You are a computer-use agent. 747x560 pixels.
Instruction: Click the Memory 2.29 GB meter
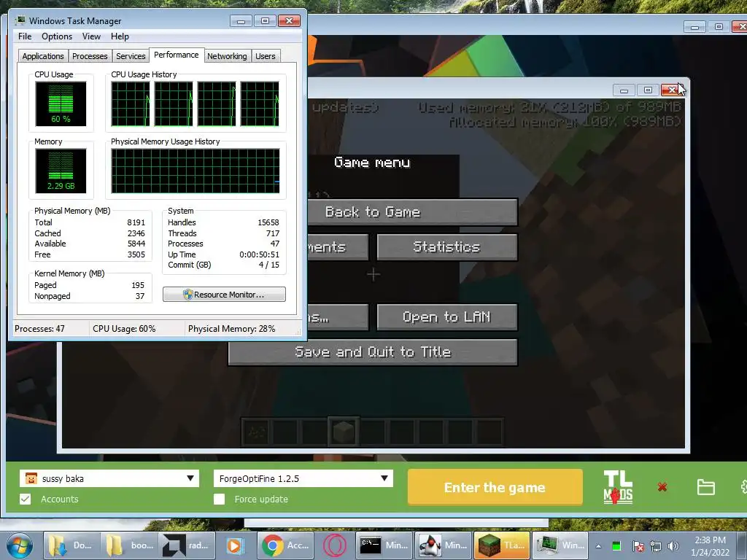tap(61, 171)
